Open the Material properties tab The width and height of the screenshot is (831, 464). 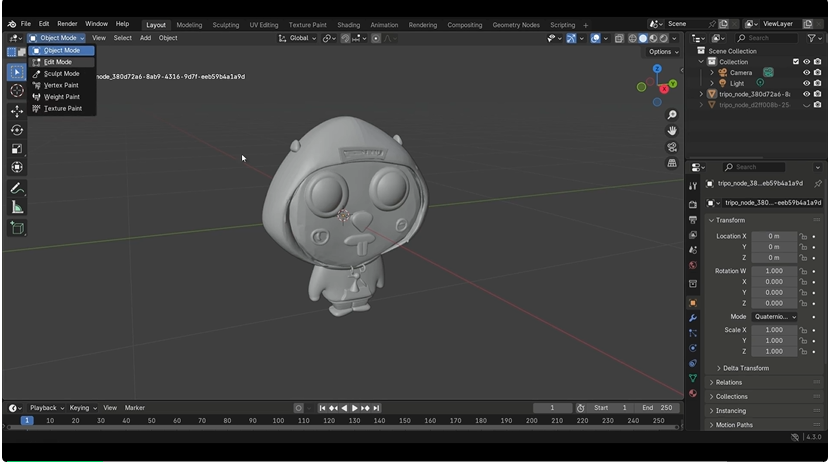pos(693,393)
